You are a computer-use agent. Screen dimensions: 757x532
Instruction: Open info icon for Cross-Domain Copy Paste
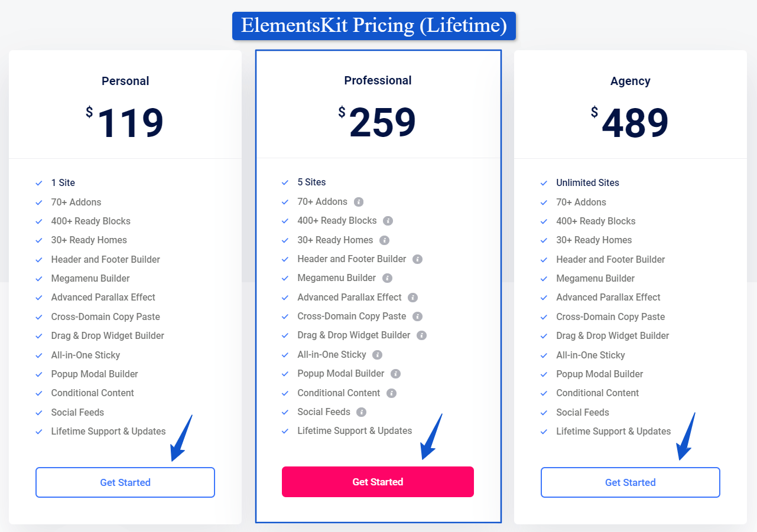(x=417, y=316)
